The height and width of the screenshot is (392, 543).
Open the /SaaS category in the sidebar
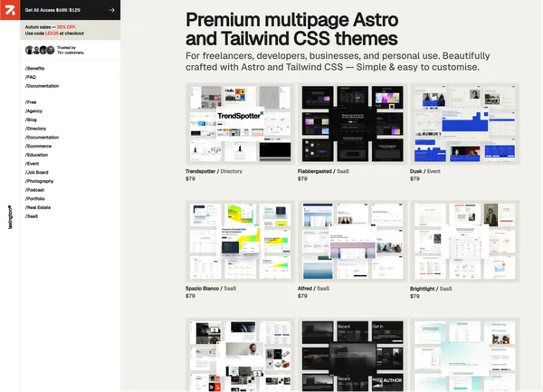pos(33,216)
